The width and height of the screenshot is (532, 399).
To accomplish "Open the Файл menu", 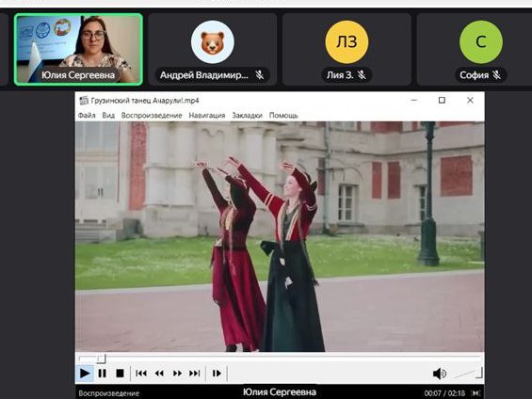I will [x=87, y=116].
